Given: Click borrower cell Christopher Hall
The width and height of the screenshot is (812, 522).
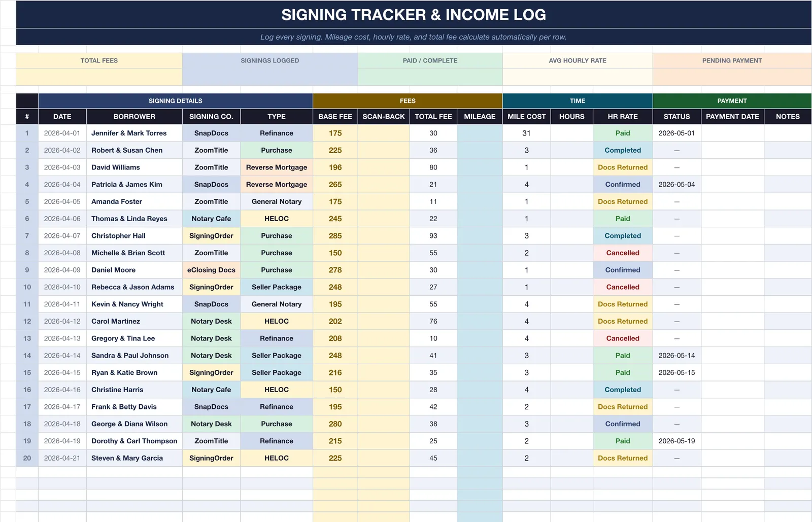Looking at the screenshot, I should pyautogui.click(x=134, y=236).
